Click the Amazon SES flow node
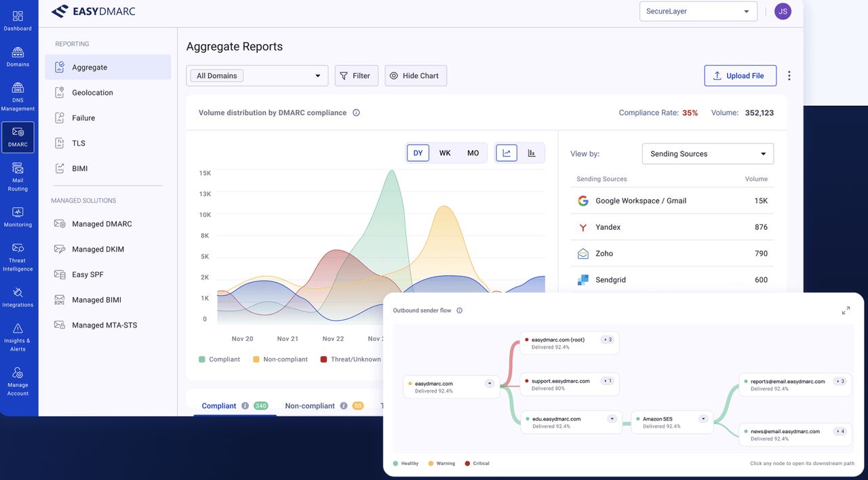This screenshot has height=480, width=868. coord(672,422)
